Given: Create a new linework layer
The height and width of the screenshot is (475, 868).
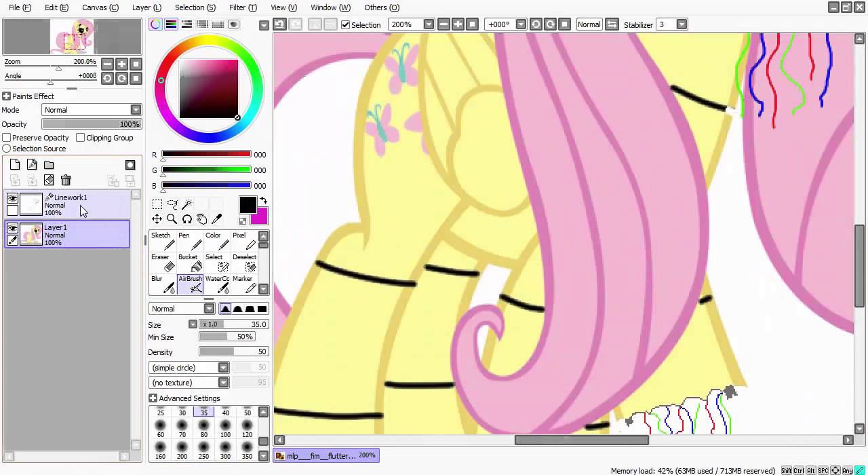Looking at the screenshot, I should click(32, 164).
